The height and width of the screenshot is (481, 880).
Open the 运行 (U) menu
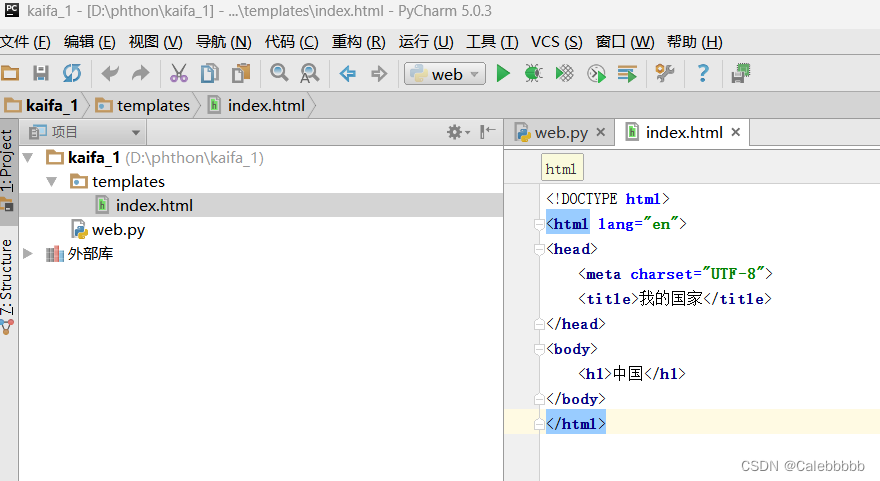click(x=426, y=42)
